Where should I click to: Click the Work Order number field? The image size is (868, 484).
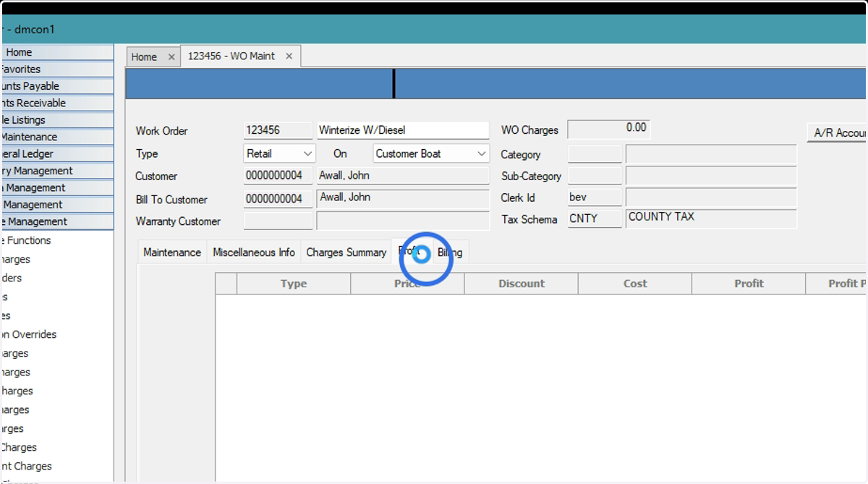click(x=278, y=130)
